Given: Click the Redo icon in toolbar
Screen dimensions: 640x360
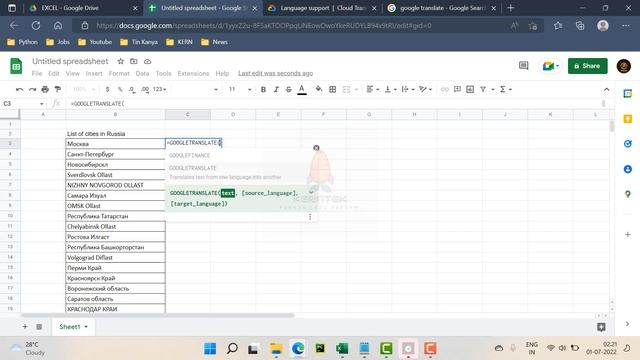Looking at the screenshot, I should [32, 89].
